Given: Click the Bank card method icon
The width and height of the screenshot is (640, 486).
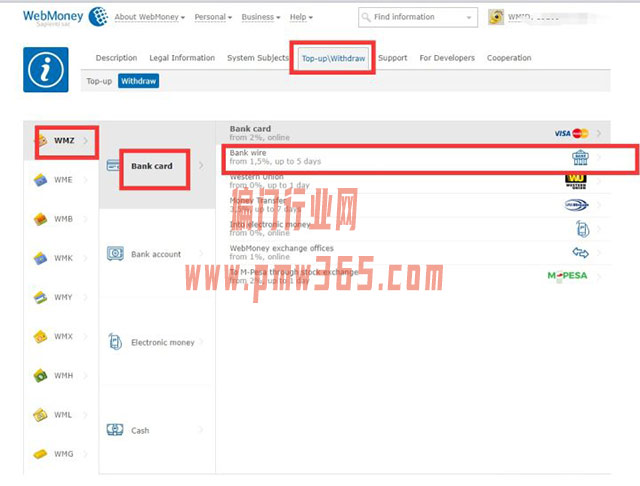Looking at the screenshot, I should (x=113, y=166).
